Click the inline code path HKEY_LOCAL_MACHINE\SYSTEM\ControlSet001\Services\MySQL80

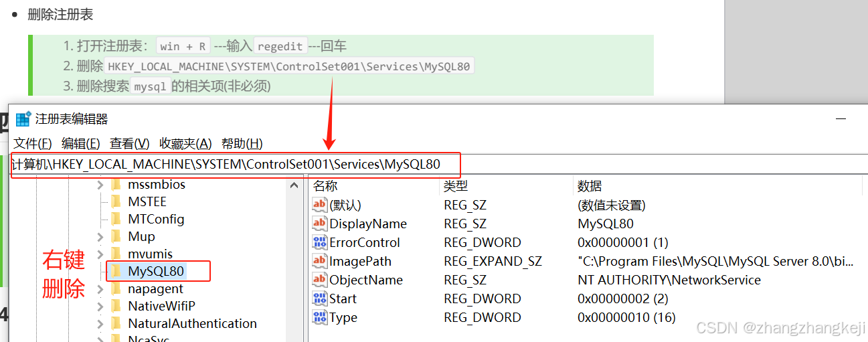(x=289, y=66)
